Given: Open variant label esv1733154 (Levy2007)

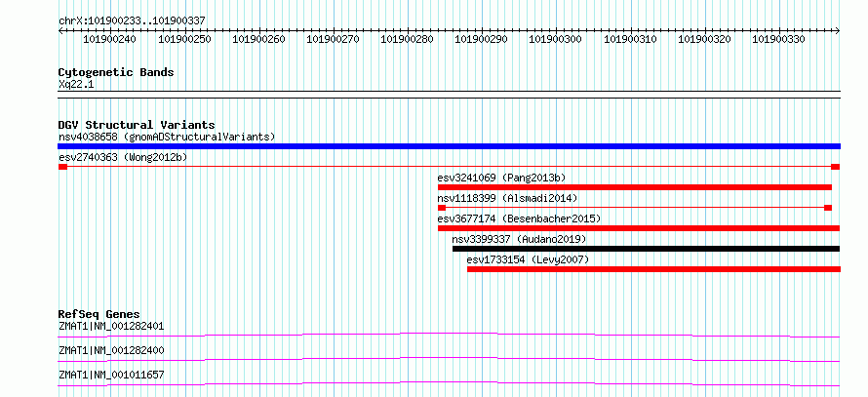Looking at the screenshot, I should pos(528,259).
